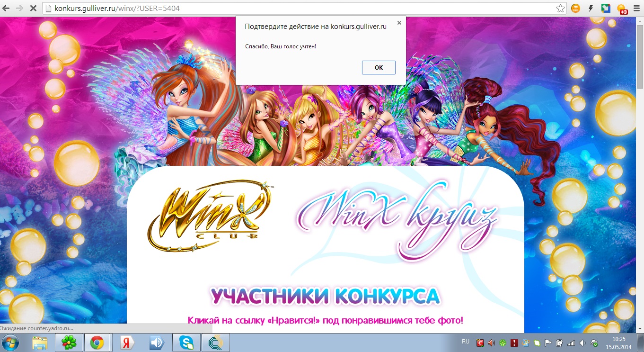Click 'Спасибо, Ваш голос учтен!' message

[x=280, y=46]
